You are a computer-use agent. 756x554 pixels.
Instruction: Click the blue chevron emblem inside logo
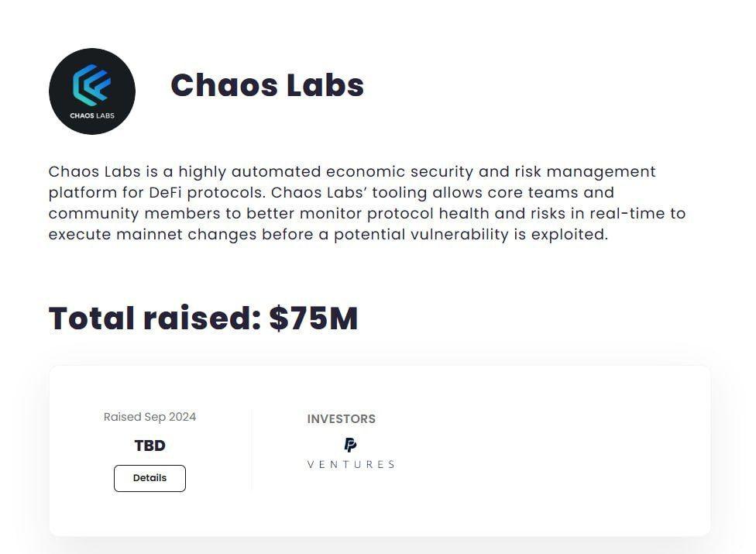point(91,85)
